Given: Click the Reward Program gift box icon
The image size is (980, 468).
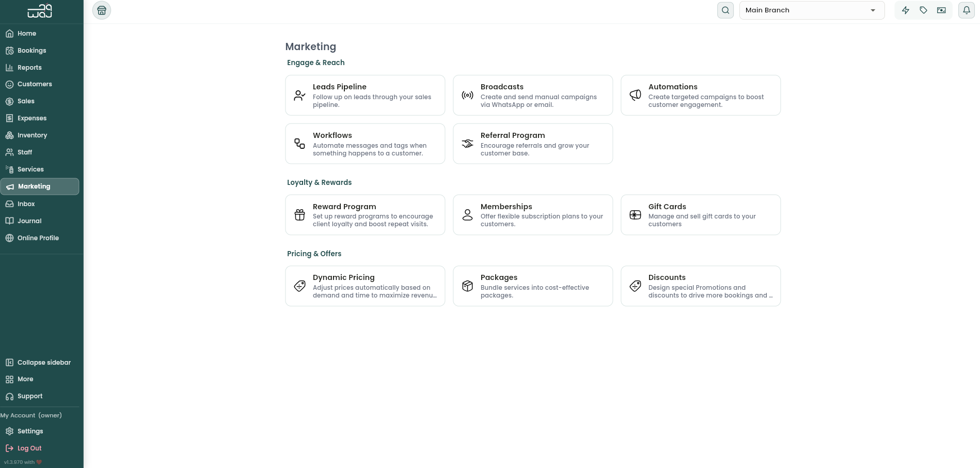Looking at the screenshot, I should tap(299, 215).
